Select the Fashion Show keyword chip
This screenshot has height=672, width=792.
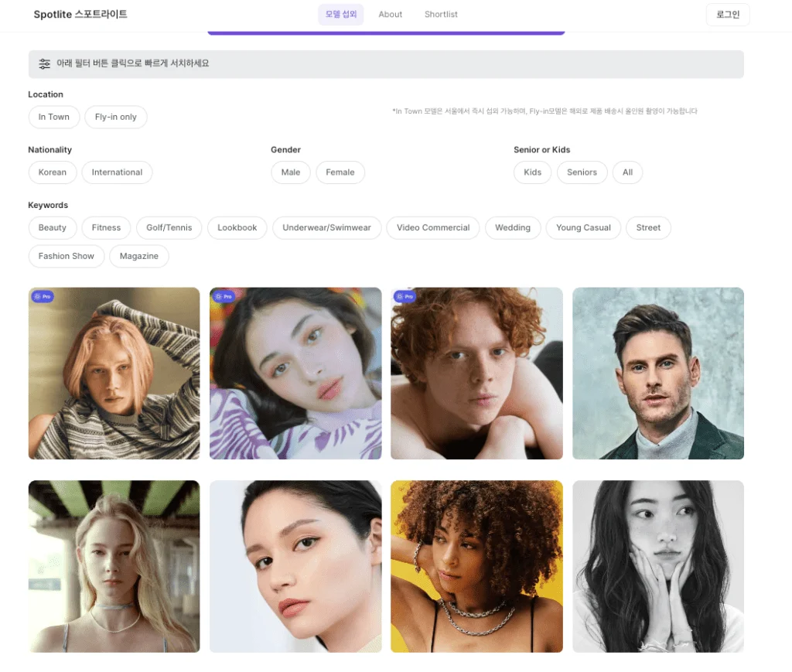coord(67,256)
